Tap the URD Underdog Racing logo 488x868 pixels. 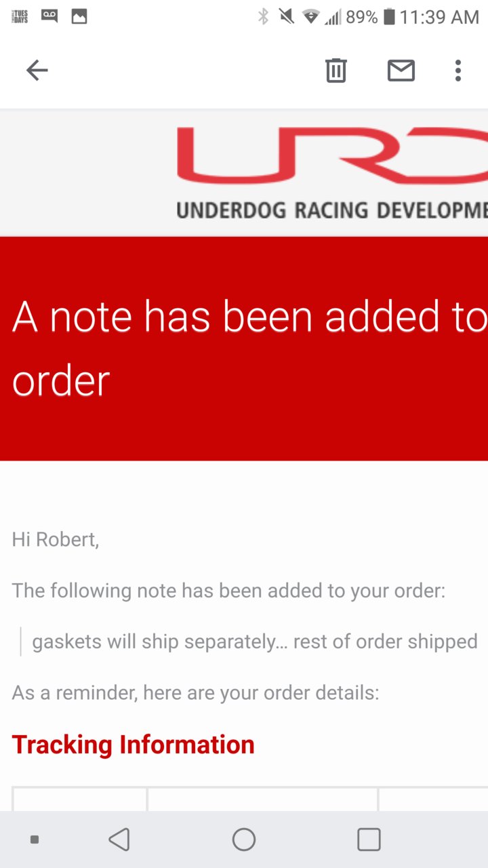tap(332, 174)
